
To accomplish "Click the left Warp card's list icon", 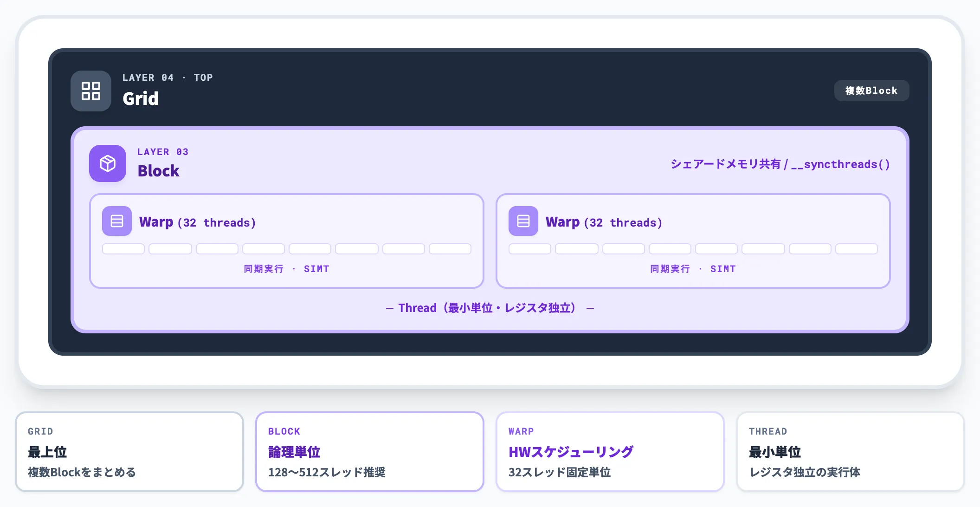I will 117,221.
